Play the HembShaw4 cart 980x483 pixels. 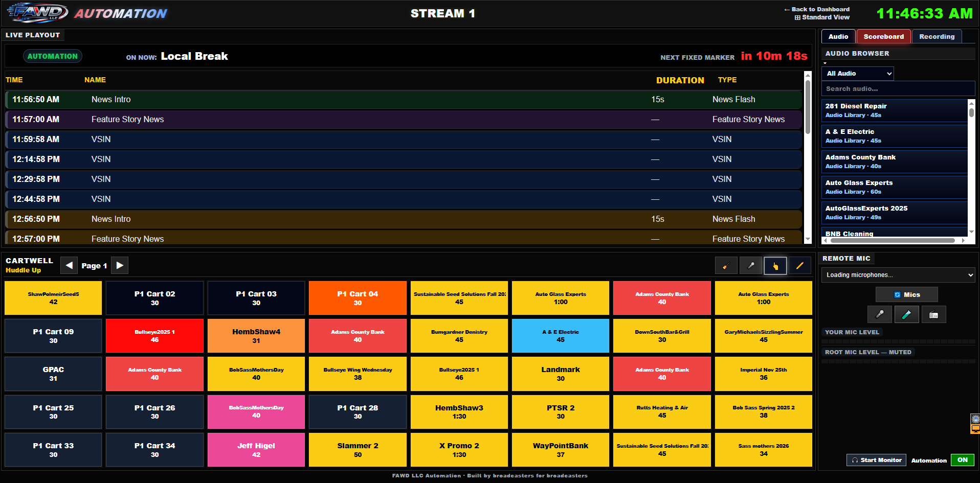(x=256, y=336)
